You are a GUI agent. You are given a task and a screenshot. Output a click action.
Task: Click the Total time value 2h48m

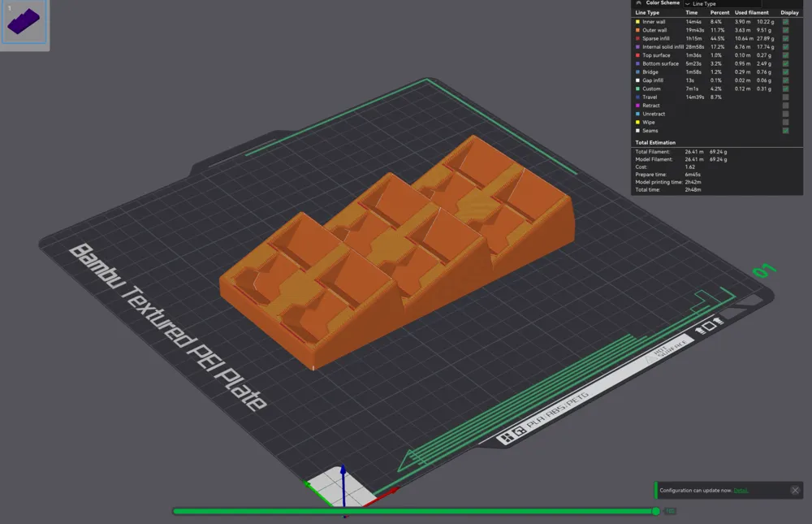pos(693,190)
